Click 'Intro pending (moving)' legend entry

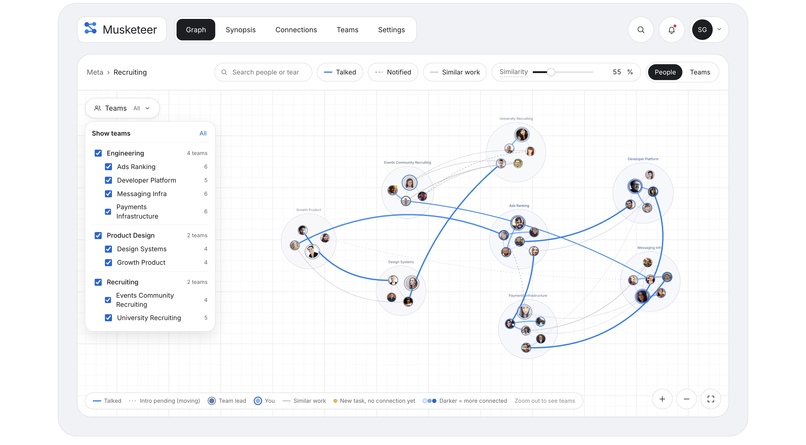[164, 401]
